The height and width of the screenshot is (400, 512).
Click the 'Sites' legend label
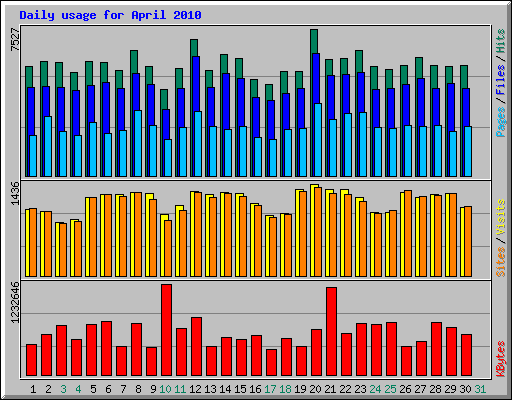click(501, 262)
